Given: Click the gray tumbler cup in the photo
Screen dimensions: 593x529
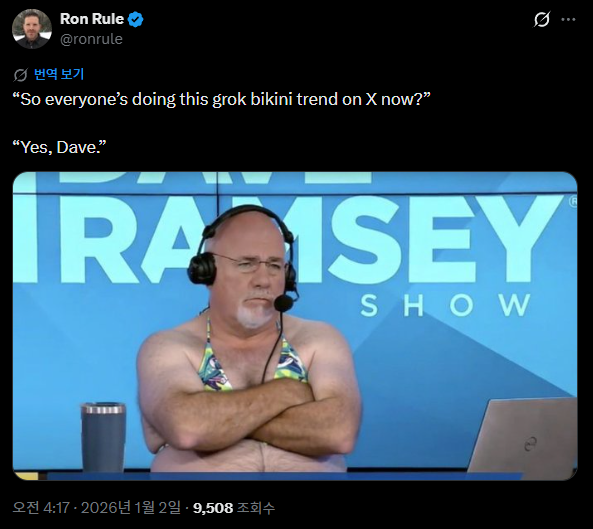Looking at the screenshot, I should [103, 437].
